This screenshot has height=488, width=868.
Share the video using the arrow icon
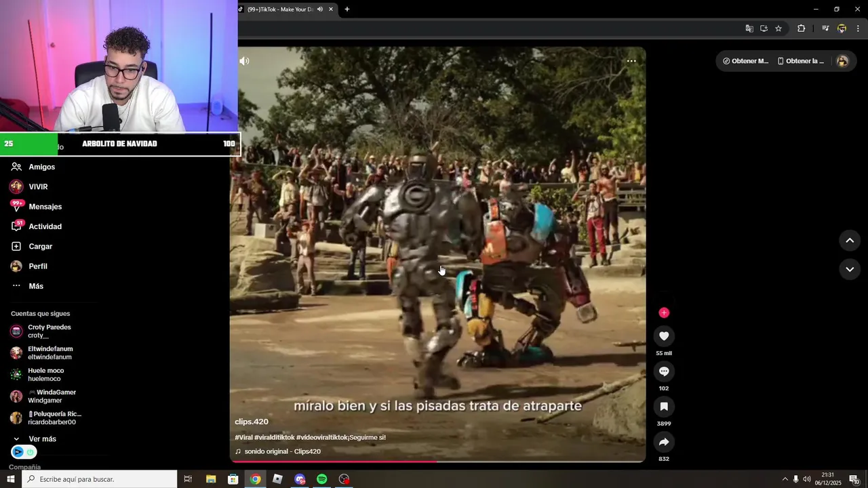click(x=664, y=441)
